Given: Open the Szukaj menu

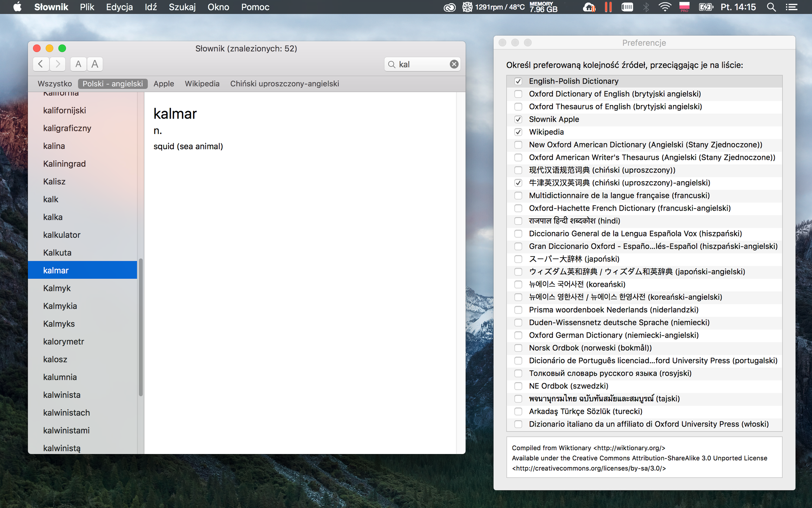Looking at the screenshot, I should pos(182,7).
